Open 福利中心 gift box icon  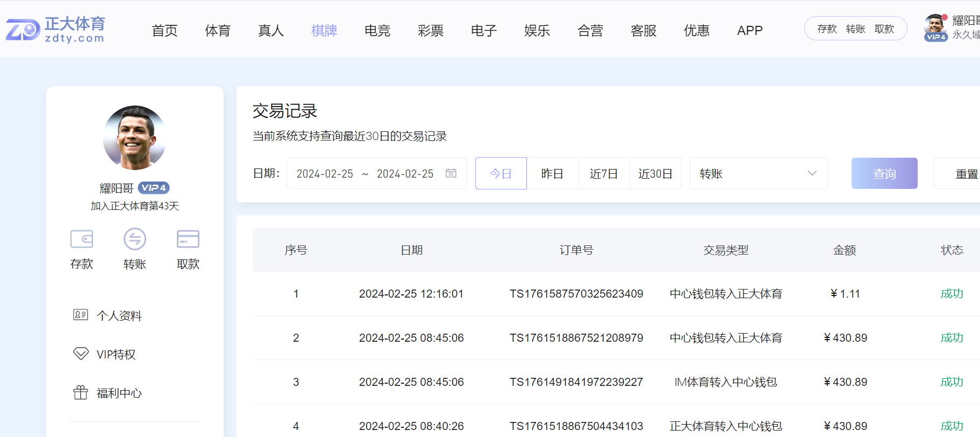click(81, 393)
